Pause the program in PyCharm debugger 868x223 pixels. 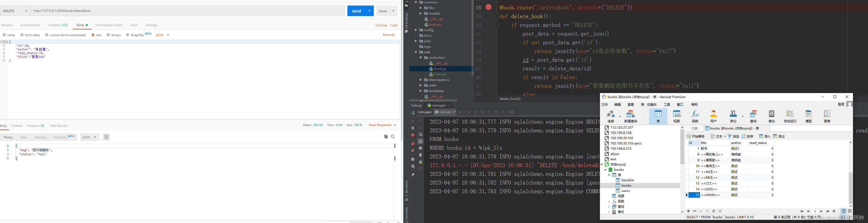click(413, 128)
